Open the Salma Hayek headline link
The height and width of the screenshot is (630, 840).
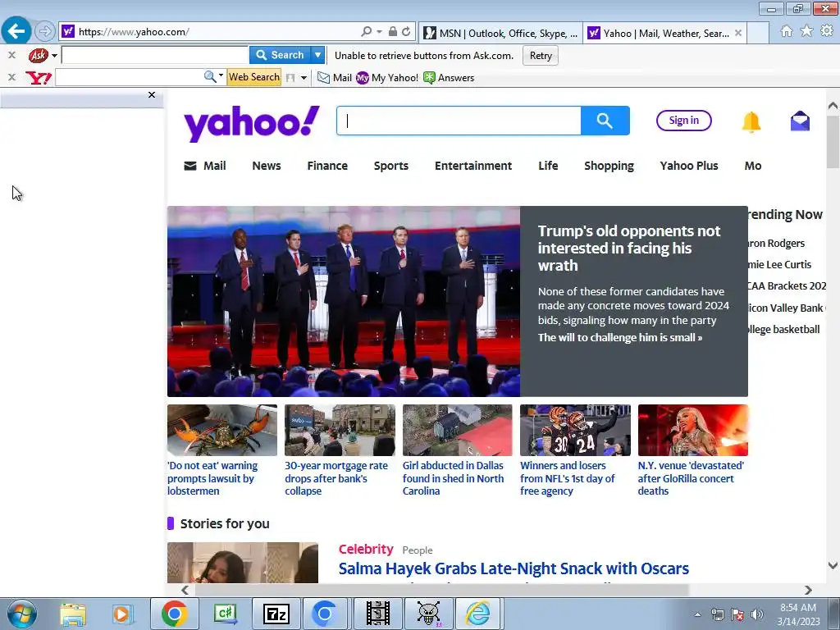point(514,568)
